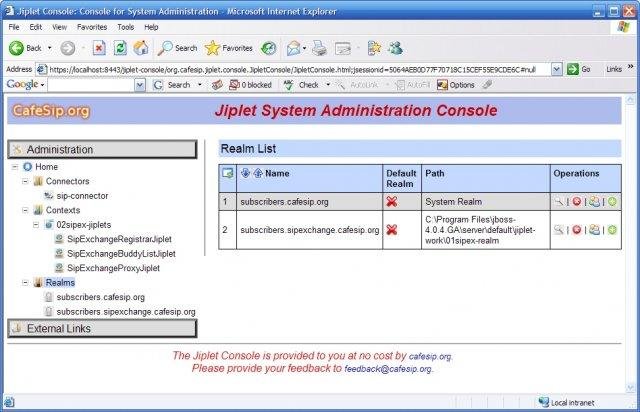View details of subscribers.cafesip.org realm row

pyautogui.click(x=559, y=201)
